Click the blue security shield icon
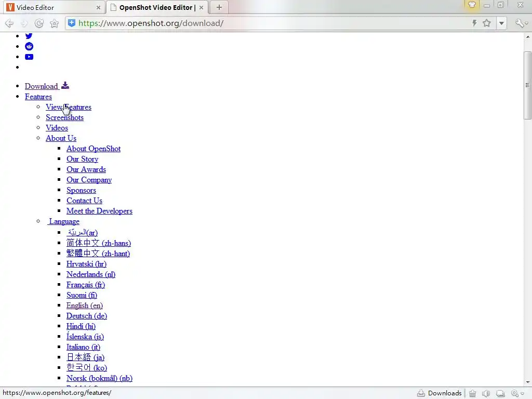 click(x=72, y=23)
